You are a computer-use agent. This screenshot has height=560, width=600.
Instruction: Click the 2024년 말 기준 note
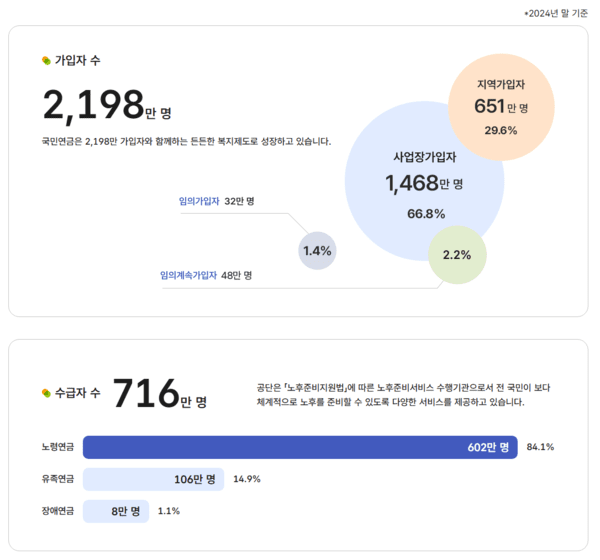pyautogui.click(x=556, y=13)
